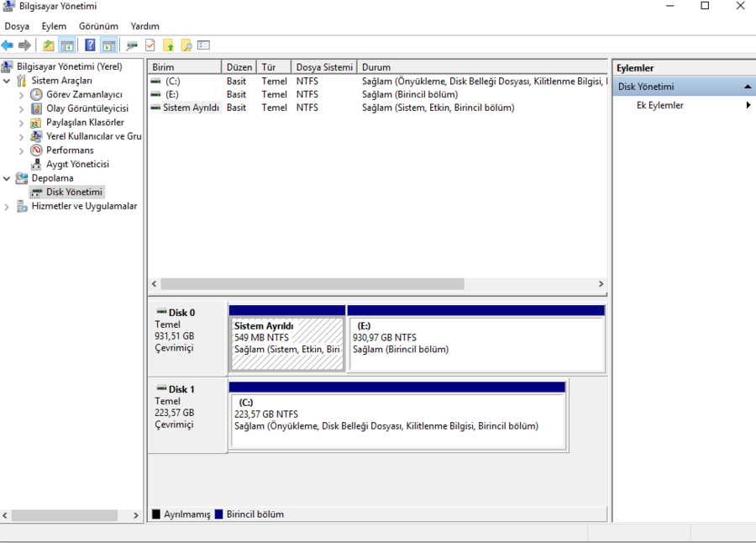This screenshot has height=543, width=756.
Task: Click the Olay Görüntüleyicisi tree icon
Action: [x=37, y=108]
